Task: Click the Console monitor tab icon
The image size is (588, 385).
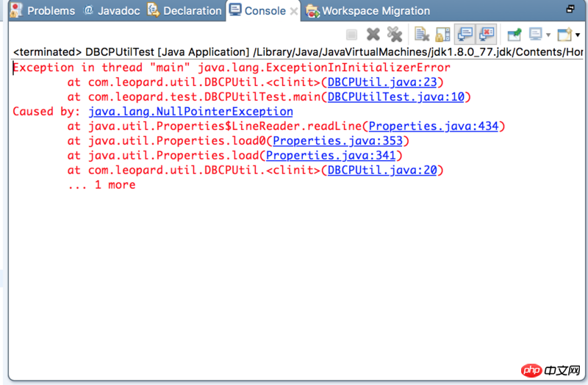Action: 235,10
